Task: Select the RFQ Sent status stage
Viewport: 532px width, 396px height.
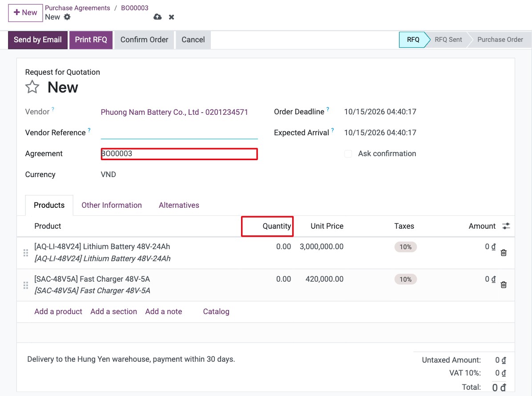Action: [448, 40]
